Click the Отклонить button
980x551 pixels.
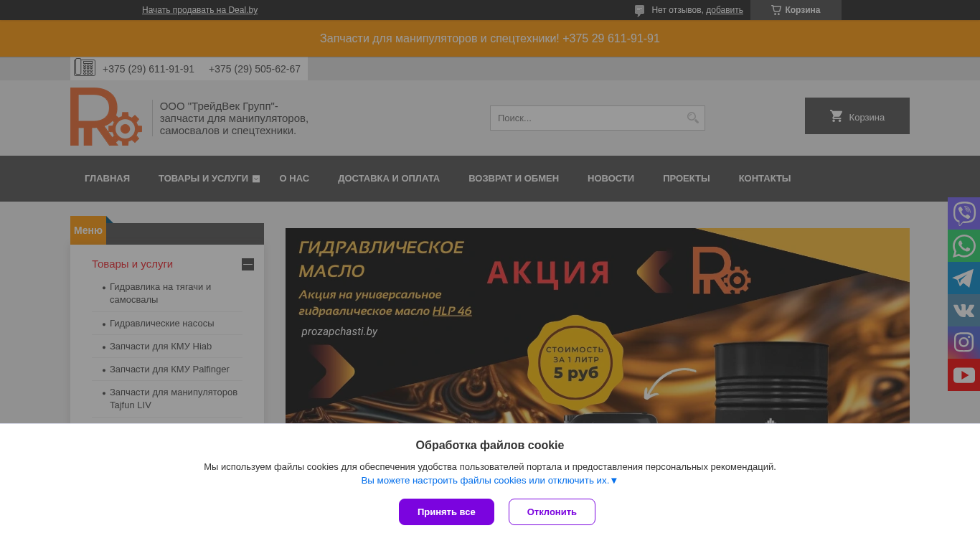coord(552,512)
